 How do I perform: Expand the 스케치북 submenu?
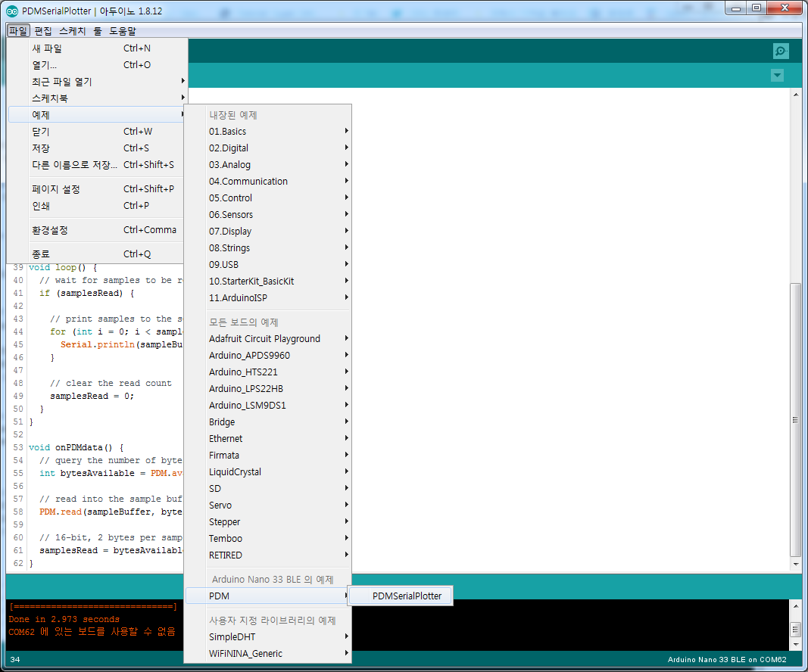tap(97, 98)
